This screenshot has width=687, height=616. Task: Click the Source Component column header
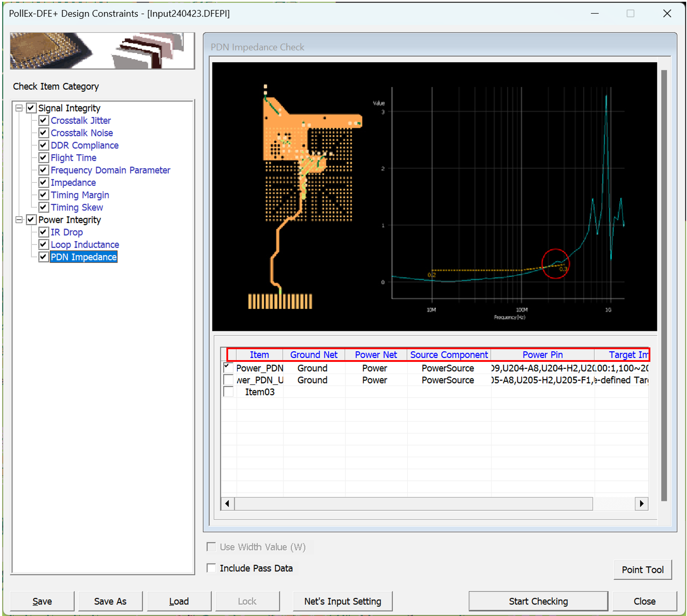[x=449, y=355]
